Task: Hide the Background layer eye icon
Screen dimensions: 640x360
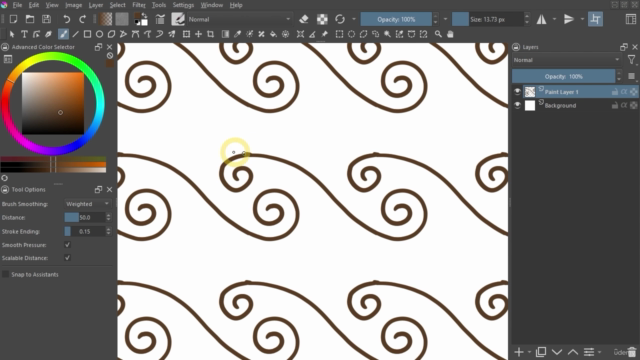Action: [x=518, y=105]
